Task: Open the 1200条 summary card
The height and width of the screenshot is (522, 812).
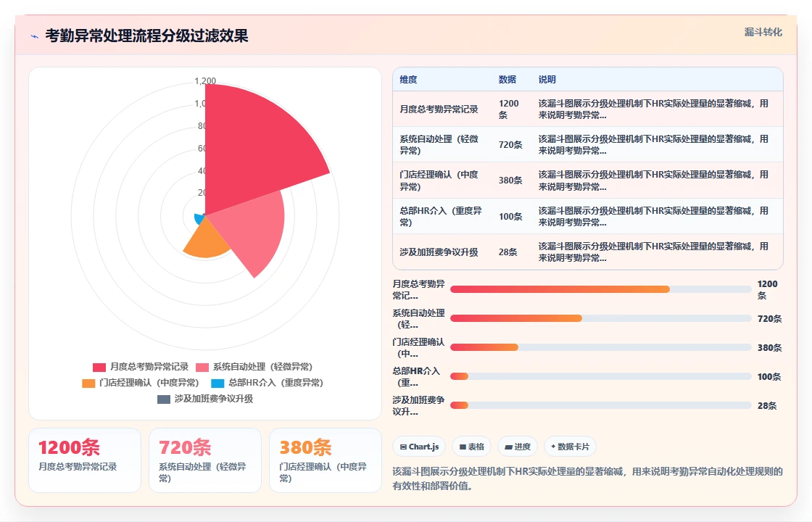Action: point(85,460)
